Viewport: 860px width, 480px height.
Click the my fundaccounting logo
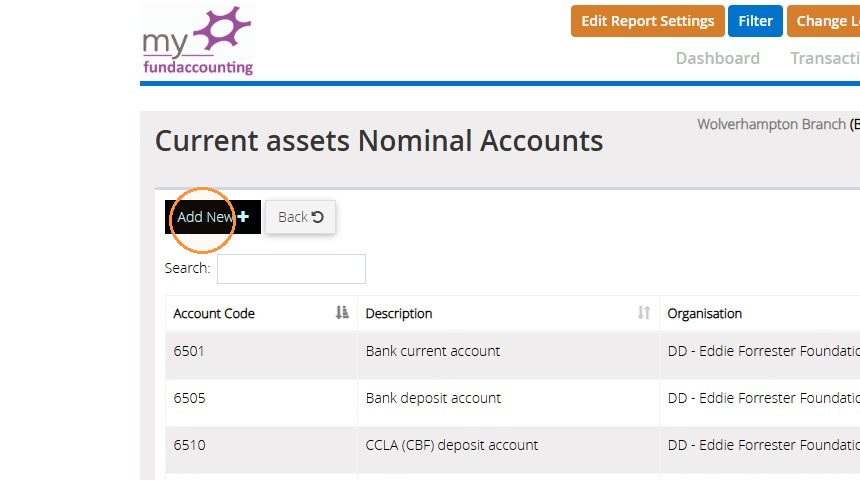pyautogui.click(x=197, y=40)
